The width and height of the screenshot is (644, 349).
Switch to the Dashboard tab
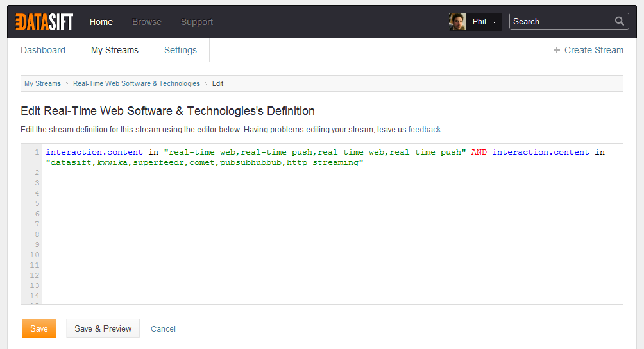pos(43,50)
